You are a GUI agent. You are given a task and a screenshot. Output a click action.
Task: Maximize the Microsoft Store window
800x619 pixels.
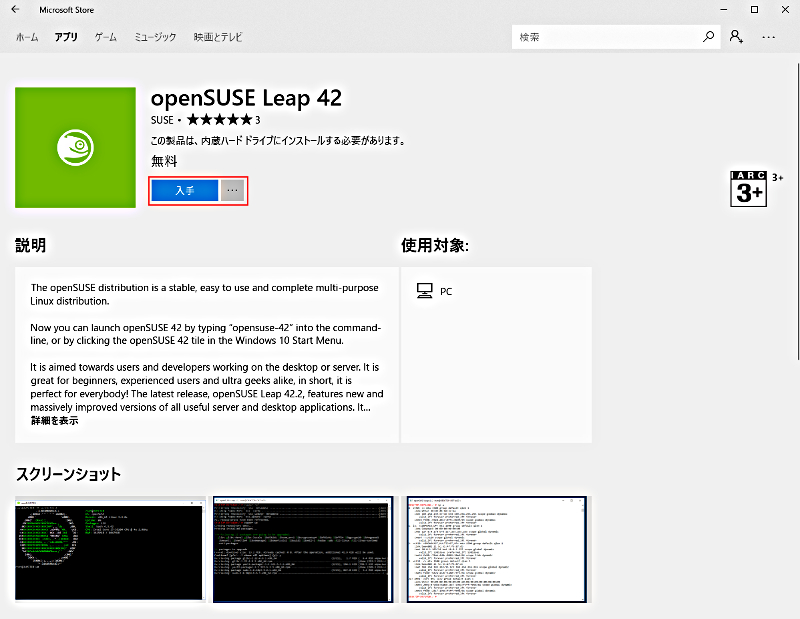(754, 10)
